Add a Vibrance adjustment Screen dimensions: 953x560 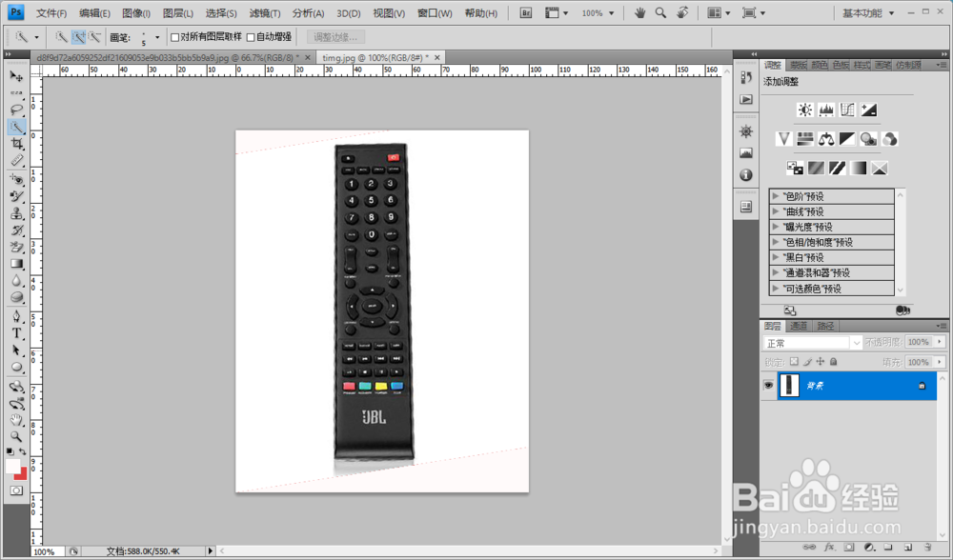pos(783,139)
